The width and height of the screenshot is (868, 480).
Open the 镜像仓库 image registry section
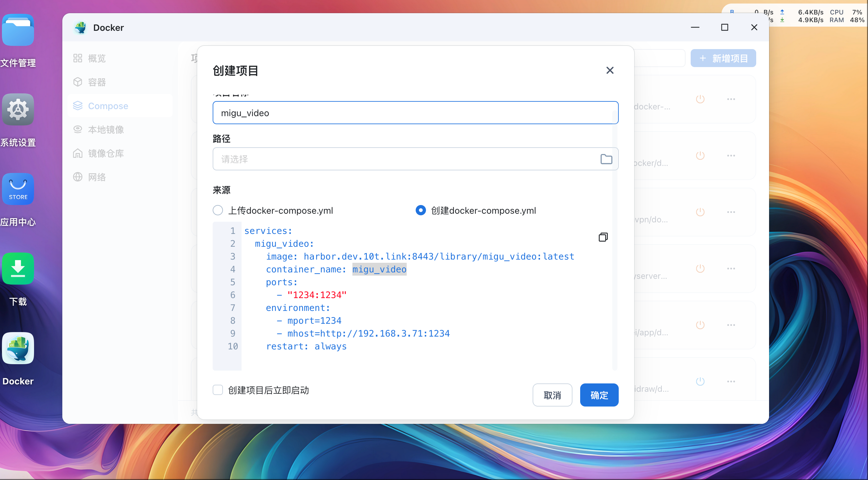point(106,153)
